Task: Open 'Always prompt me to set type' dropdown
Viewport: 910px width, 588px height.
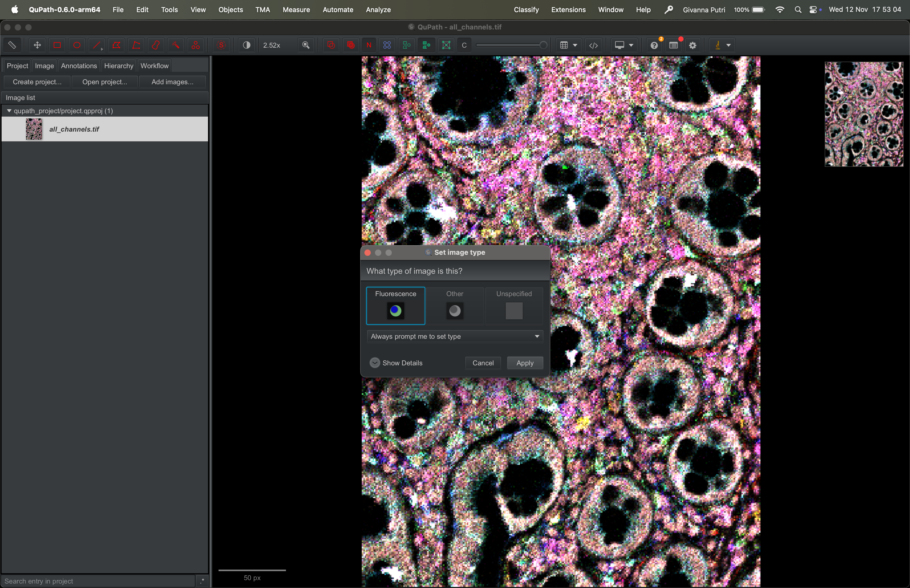Action: pos(454,336)
